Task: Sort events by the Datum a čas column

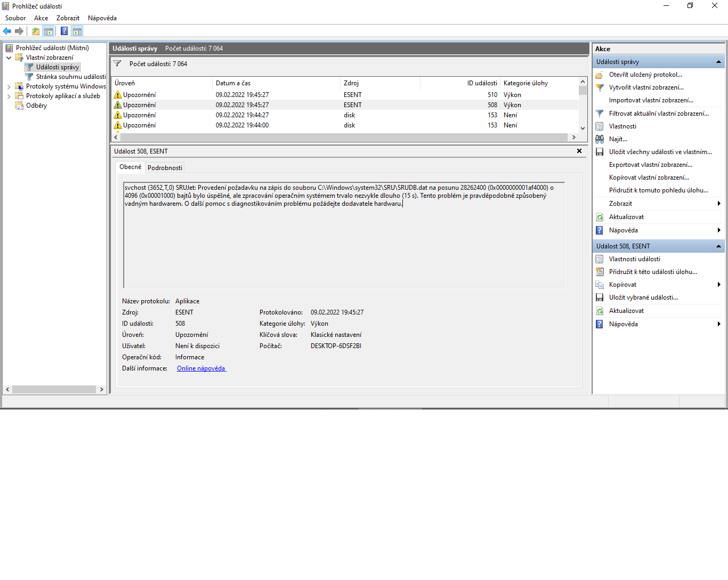Action: pyautogui.click(x=276, y=83)
